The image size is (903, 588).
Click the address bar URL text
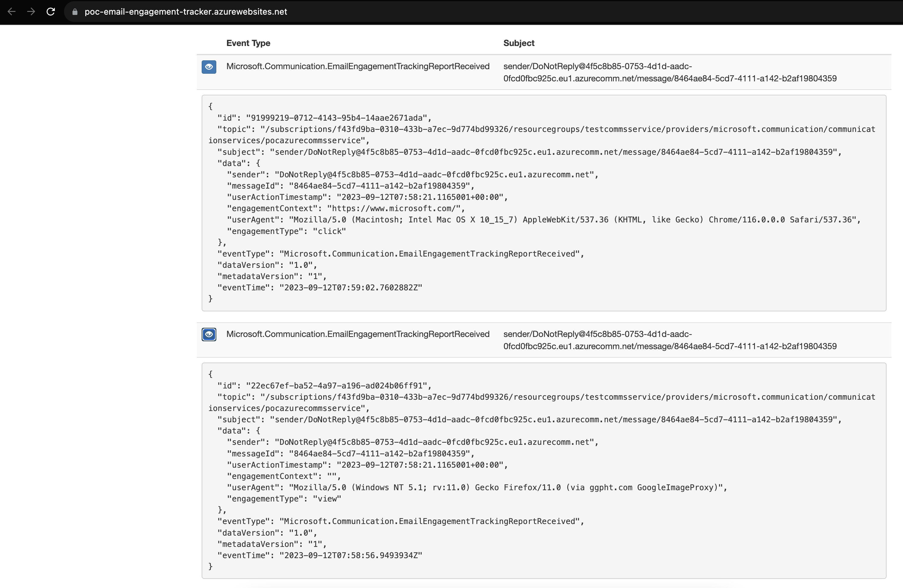pyautogui.click(x=186, y=12)
